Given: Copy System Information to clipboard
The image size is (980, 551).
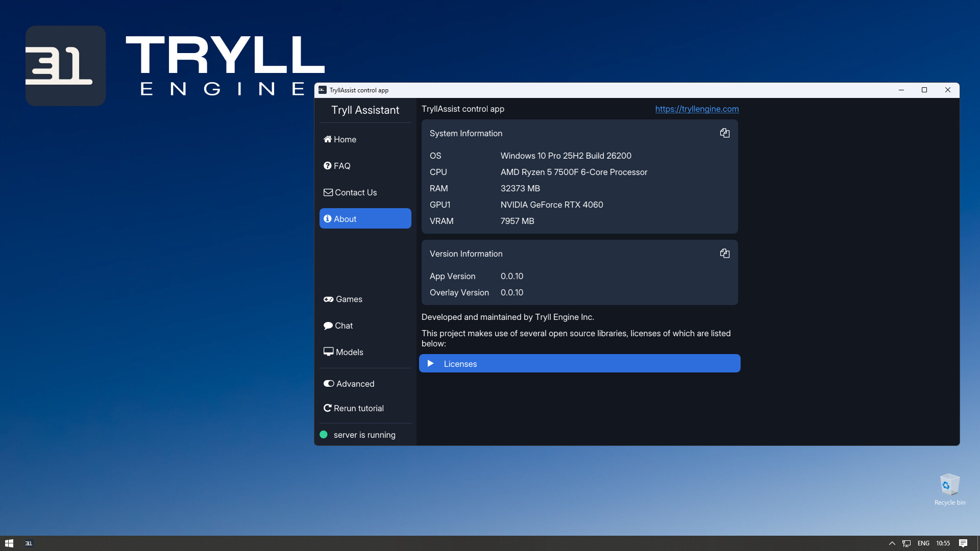Looking at the screenshot, I should click(724, 133).
